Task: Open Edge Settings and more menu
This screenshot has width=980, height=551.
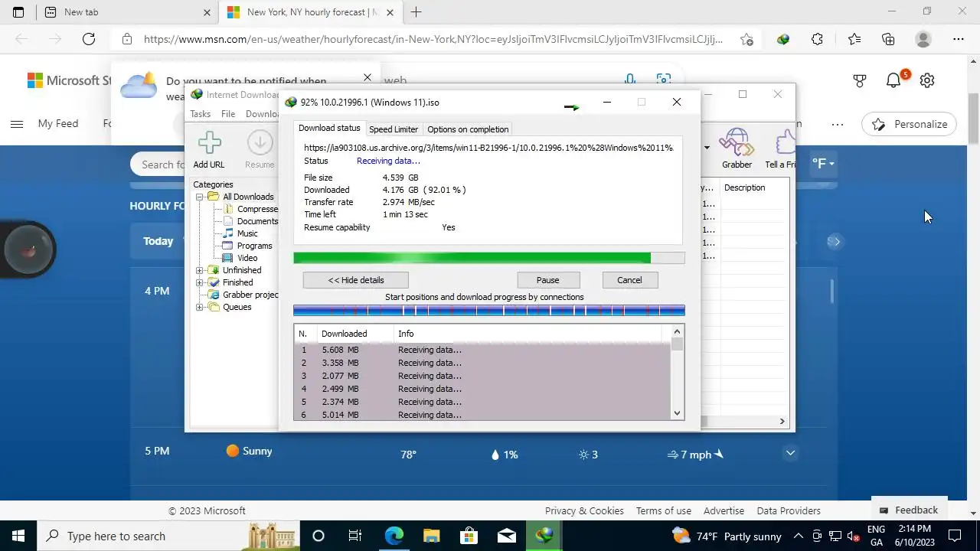Action: point(959,39)
